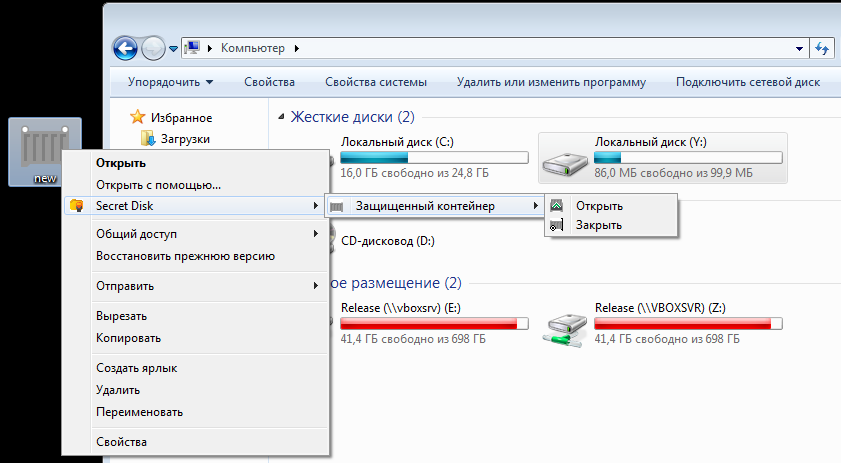This screenshot has width=841, height=463.
Task: Open the address bar history dropdown
Action: pyautogui.click(x=800, y=47)
